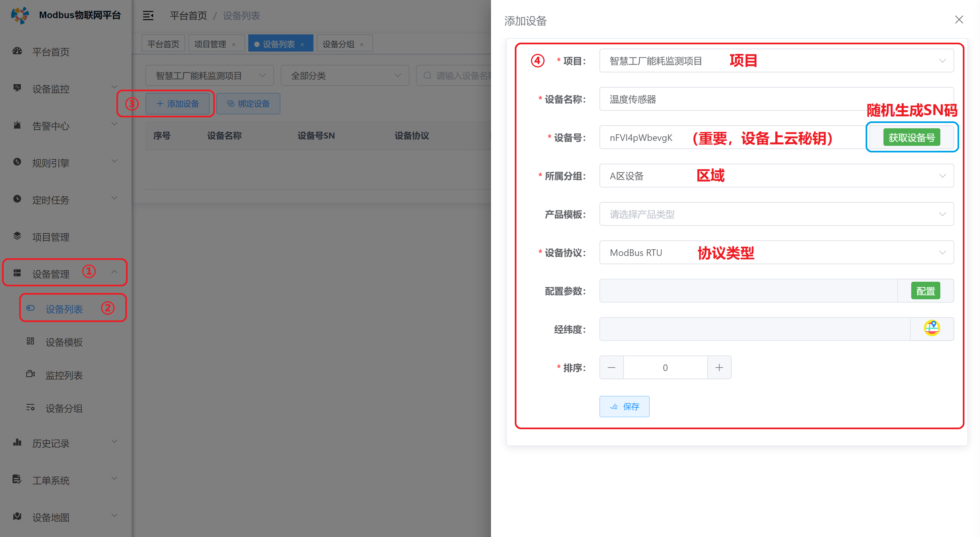Click the 设备模板 grid icon
The height and width of the screenshot is (537, 980).
30,341
